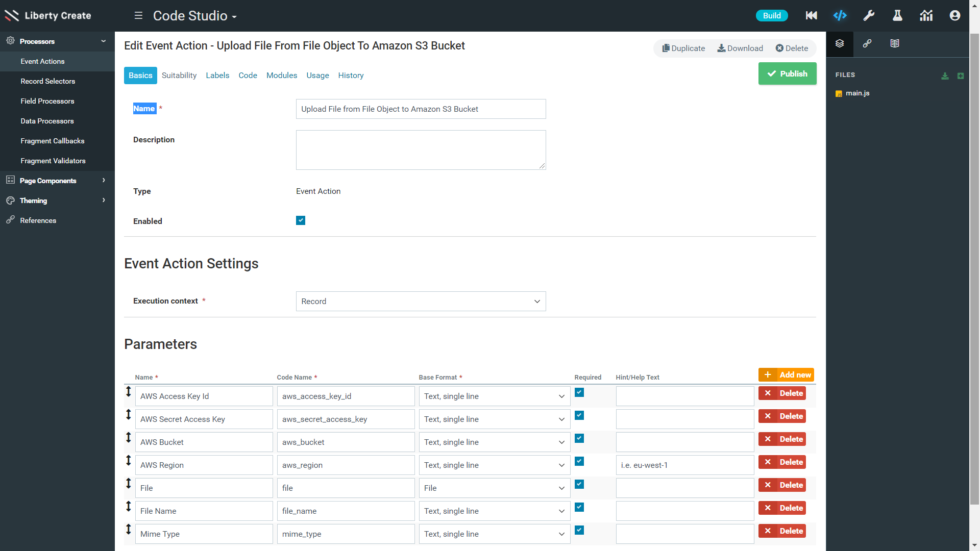The width and height of the screenshot is (980, 551).
Task: Click the Code Studio code brackets icon
Action: [x=840, y=15]
